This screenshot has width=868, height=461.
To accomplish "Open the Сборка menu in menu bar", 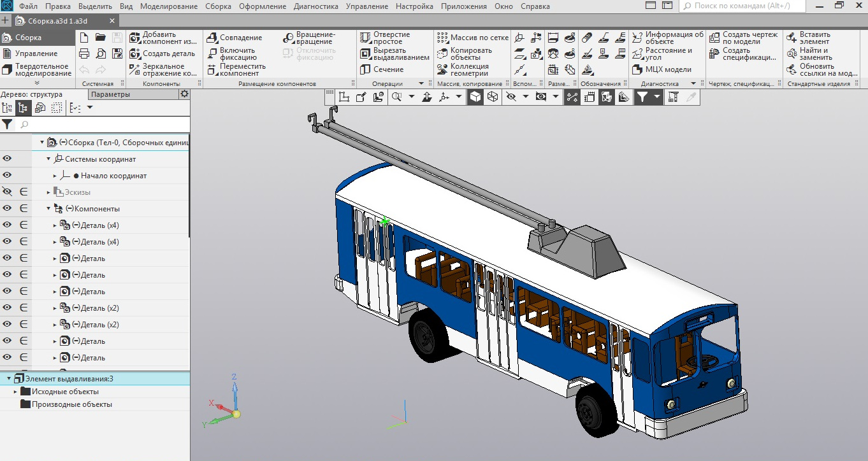I will pyautogui.click(x=219, y=6).
